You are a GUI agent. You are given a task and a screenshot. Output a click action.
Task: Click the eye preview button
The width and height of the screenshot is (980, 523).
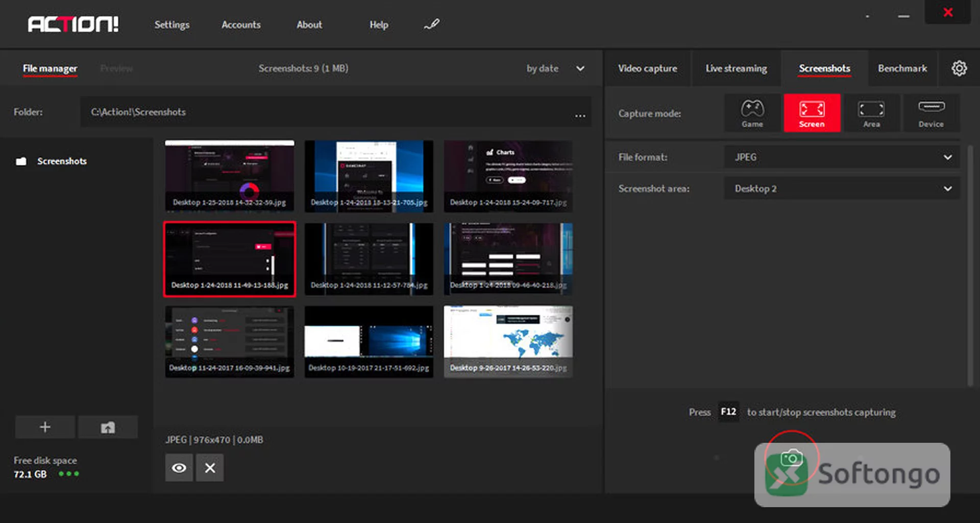(179, 467)
